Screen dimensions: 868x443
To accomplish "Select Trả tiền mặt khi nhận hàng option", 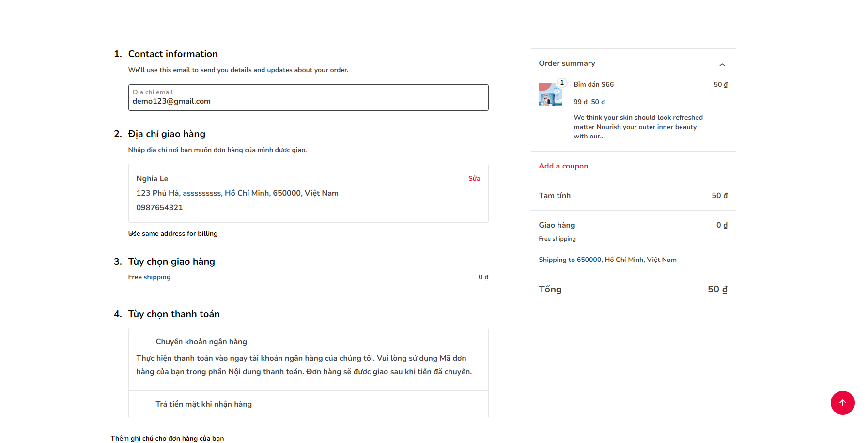I will [203, 404].
